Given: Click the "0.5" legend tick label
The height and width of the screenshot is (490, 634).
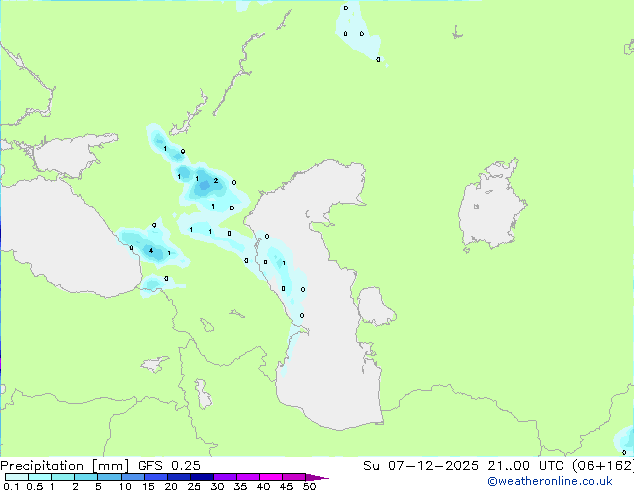Looking at the screenshot, I should pos(34,486).
